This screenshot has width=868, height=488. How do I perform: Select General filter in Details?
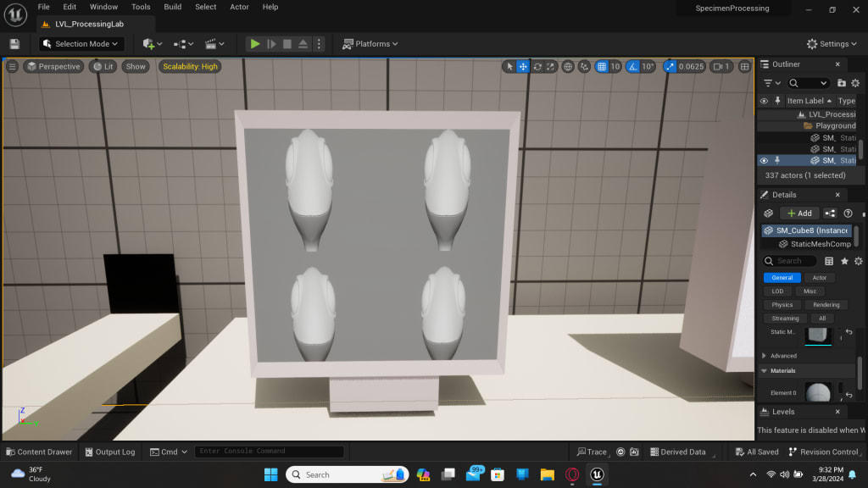coord(782,278)
